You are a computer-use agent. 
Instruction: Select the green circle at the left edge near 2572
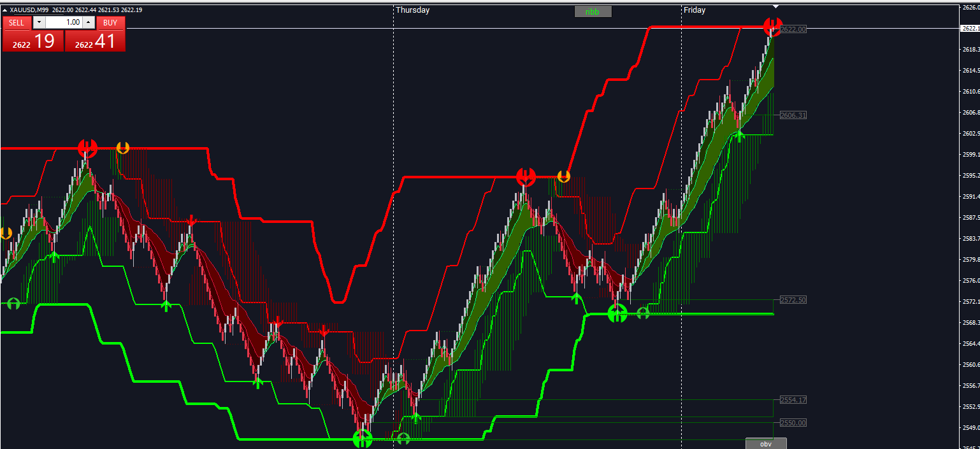[x=13, y=304]
